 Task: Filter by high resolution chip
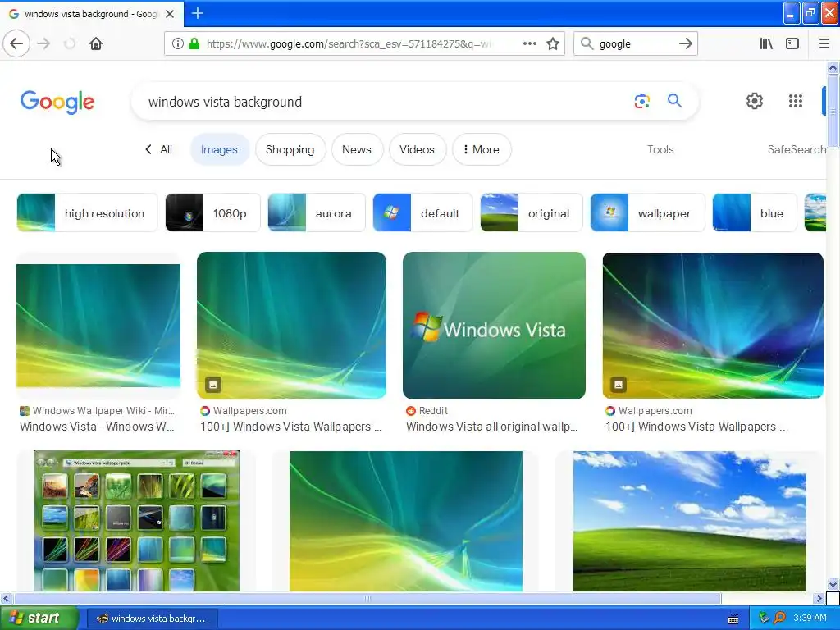click(x=87, y=212)
